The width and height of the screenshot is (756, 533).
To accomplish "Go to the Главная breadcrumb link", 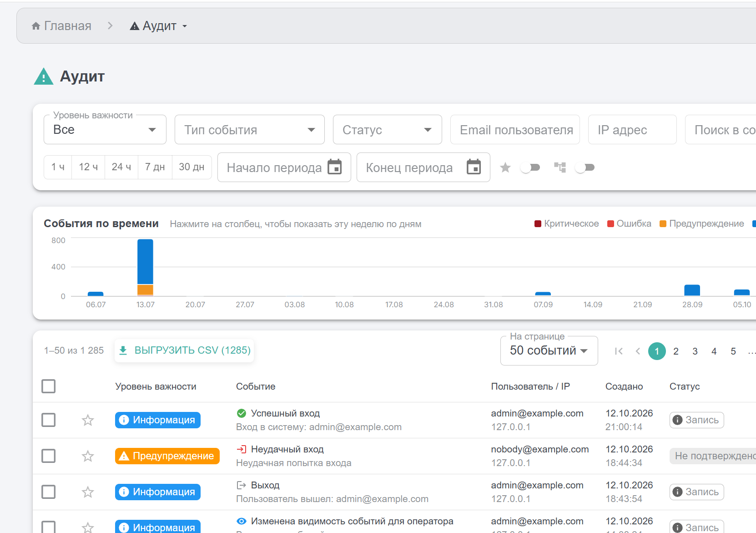I will tap(61, 26).
